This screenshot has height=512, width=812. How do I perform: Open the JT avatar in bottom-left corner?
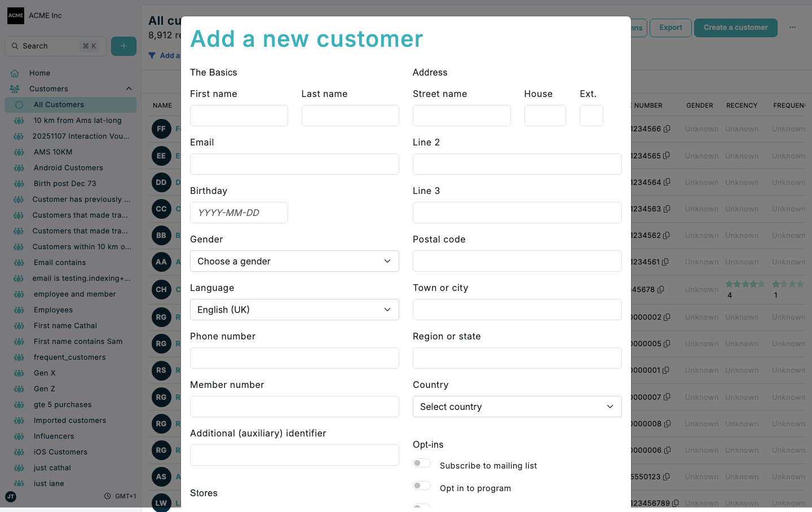tap(11, 497)
